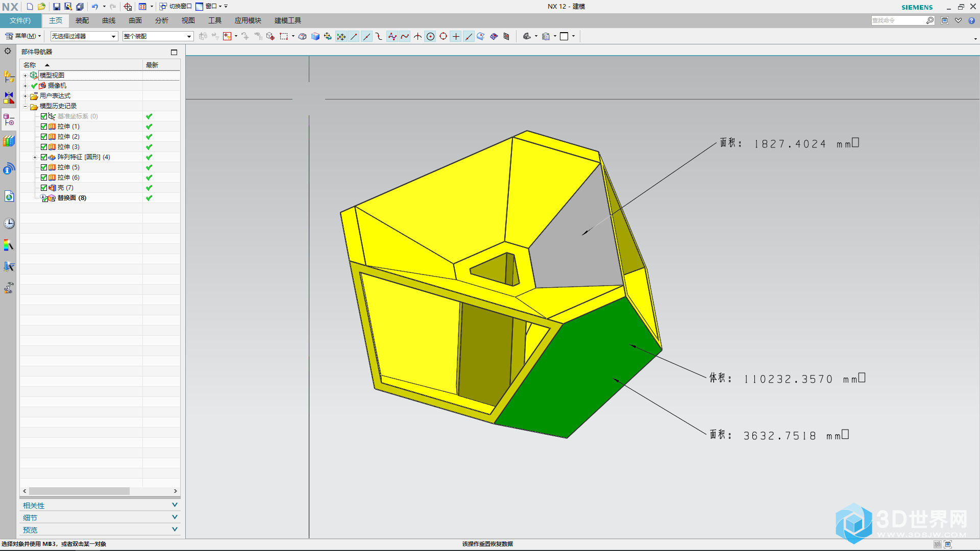Toggle the midpoint snap icon
This screenshot has width=980, height=551.
366,36
